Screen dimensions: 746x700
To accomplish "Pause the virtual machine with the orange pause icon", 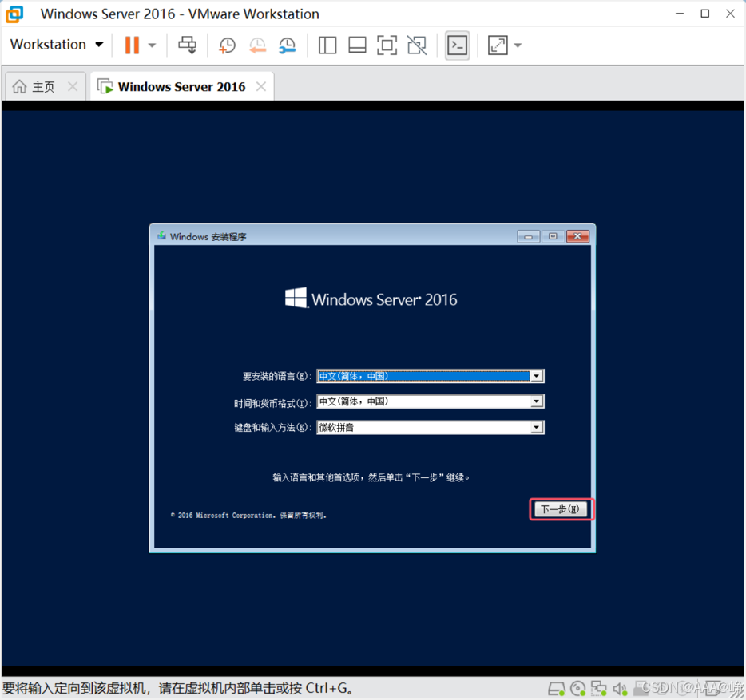I will tap(132, 45).
